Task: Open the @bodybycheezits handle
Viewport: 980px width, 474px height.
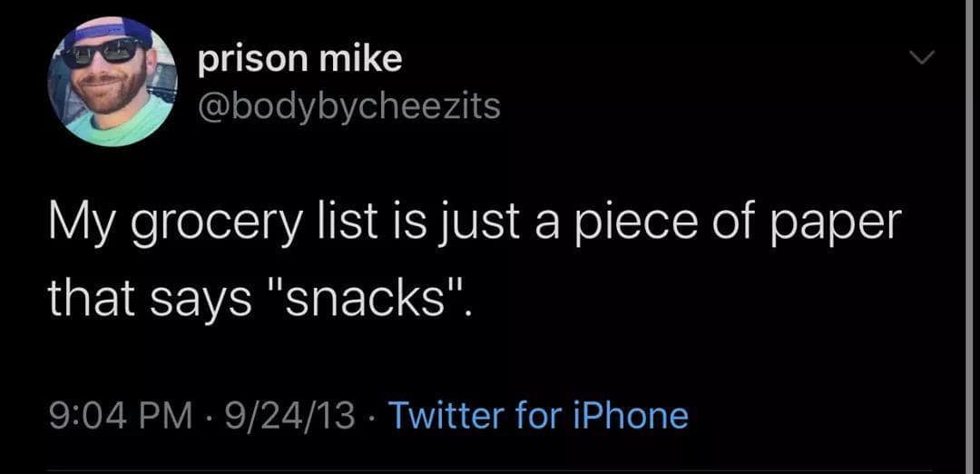Action: click(348, 107)
